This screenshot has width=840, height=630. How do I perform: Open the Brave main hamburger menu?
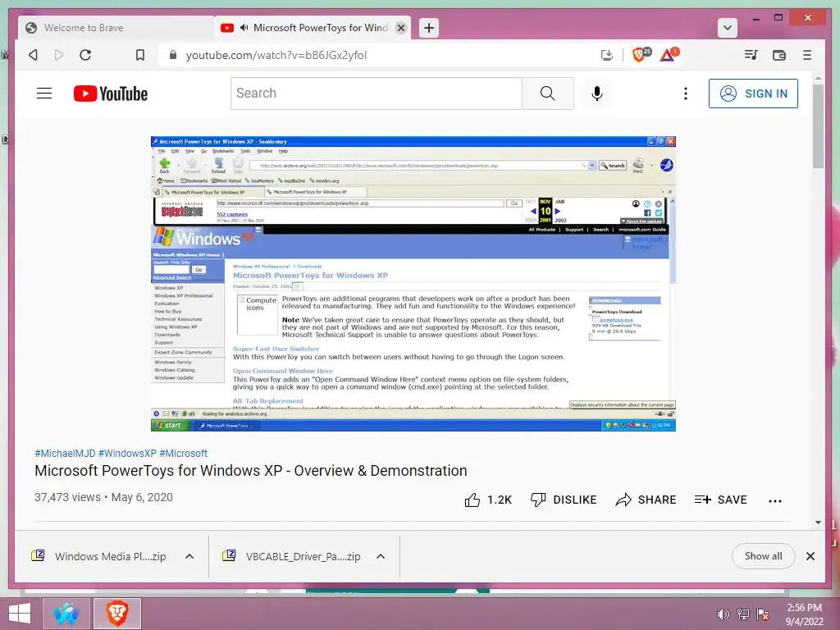coord(807,55)
